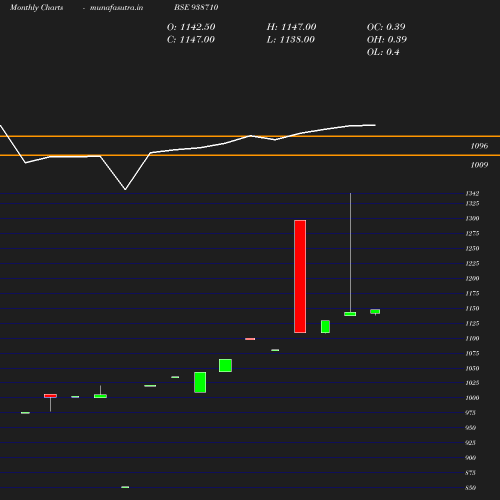Click the 'Monthly Charts' title text
Viewport: 500px width, 500px height.
tap(37, 8)
